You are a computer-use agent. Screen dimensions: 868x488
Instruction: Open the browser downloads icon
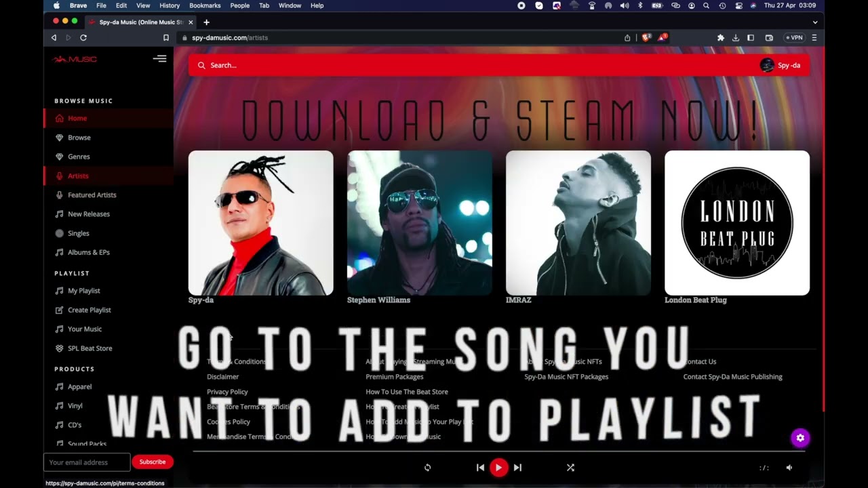pos(735,38)
